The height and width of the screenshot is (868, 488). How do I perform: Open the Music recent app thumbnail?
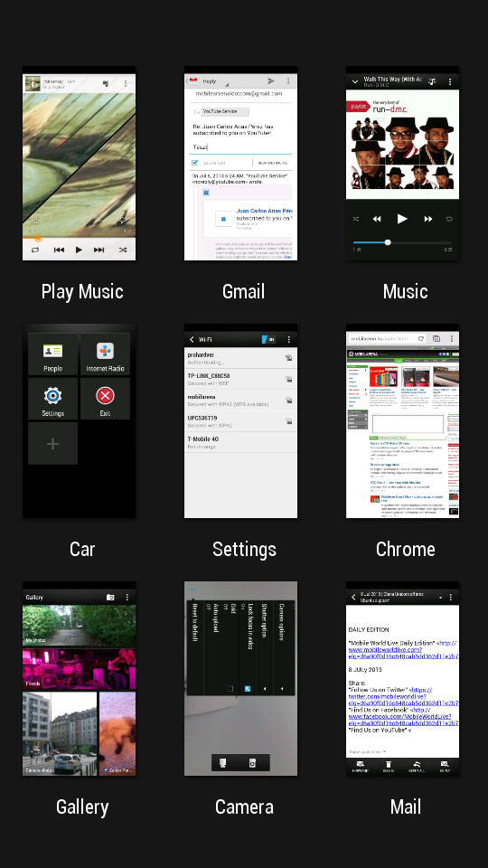coord(402,164)
